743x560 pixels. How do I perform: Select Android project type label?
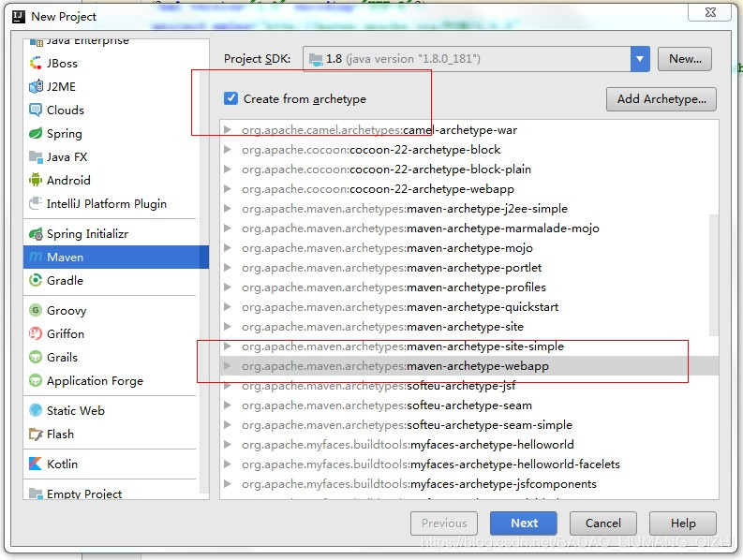pos(68,180)
